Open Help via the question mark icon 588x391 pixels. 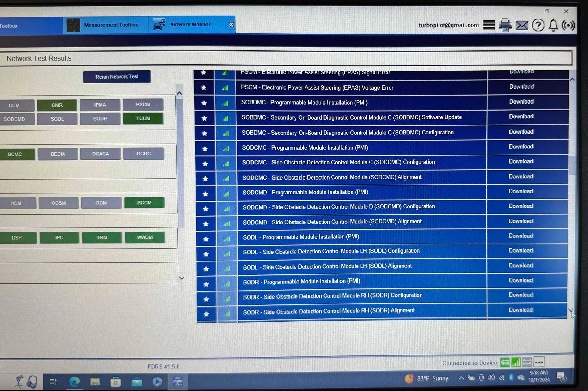pos(538,26)
